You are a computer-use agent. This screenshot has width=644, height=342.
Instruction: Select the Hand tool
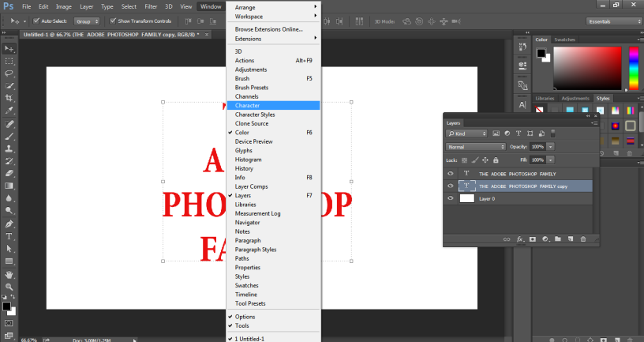click(x=9, y=275)
